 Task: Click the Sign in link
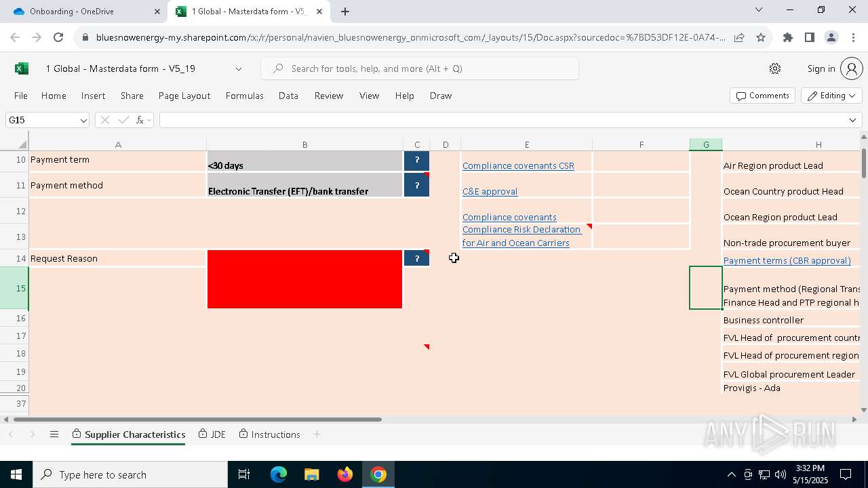coord(821,68)
